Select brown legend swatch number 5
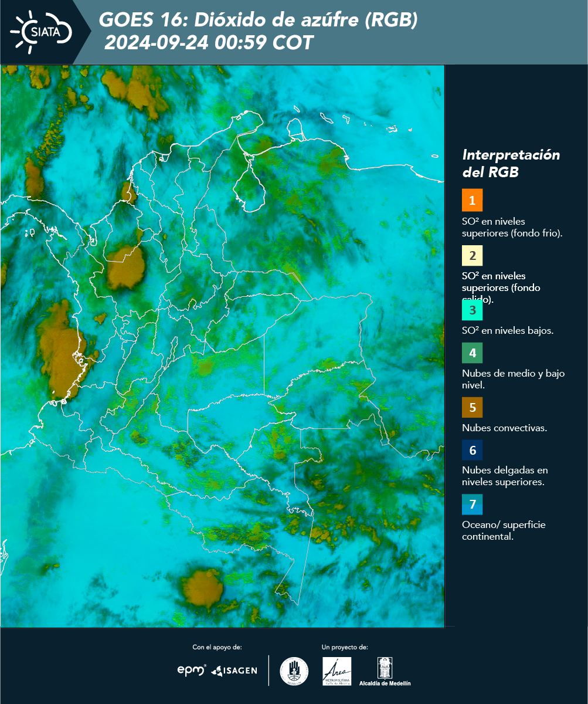Image resolution: width=588 pixels, height=704 pixels. [472, 407]
